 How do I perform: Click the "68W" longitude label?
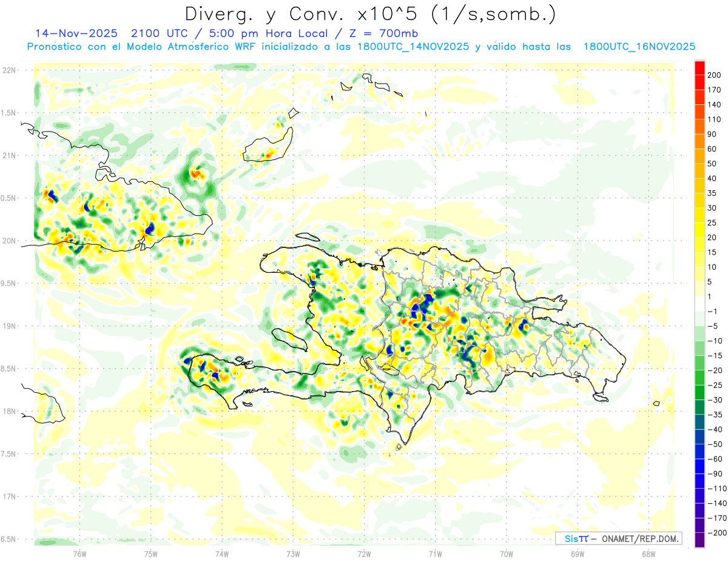(x=649, y=554)
